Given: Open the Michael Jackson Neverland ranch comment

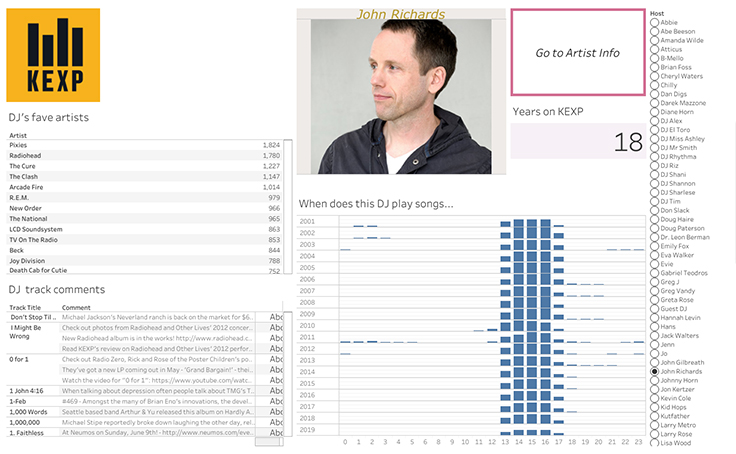Looking at the screenshot, I should [158, 316].
